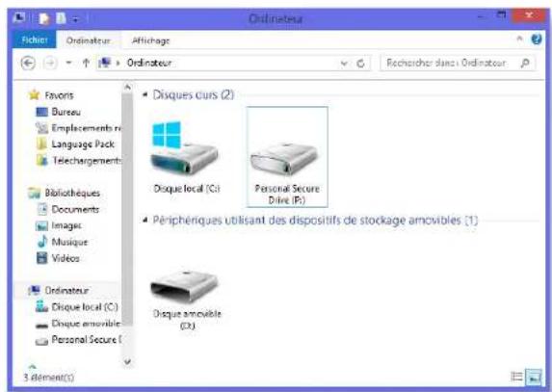
Task: Click the navigation pane scroll up arrow
Action: coord(128,87)
